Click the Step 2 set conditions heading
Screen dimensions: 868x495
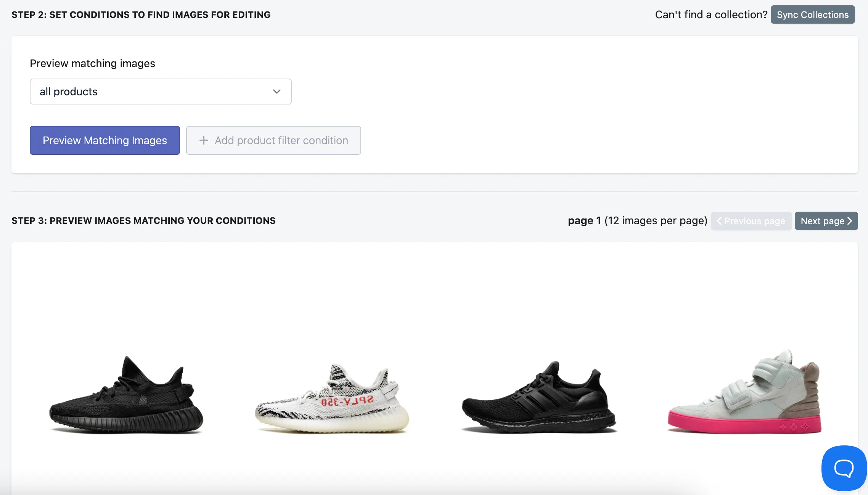click(x=141, y=15)
